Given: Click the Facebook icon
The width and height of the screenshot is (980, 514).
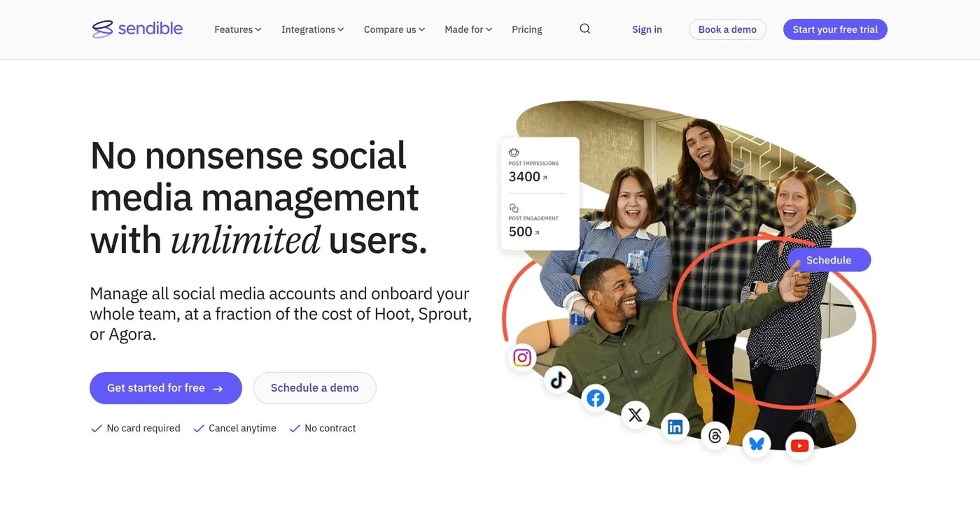Looking at the screenshot, I should [596, 399].
